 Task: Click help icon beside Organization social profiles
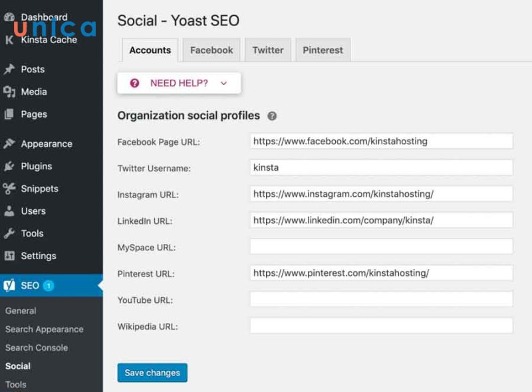272,116
